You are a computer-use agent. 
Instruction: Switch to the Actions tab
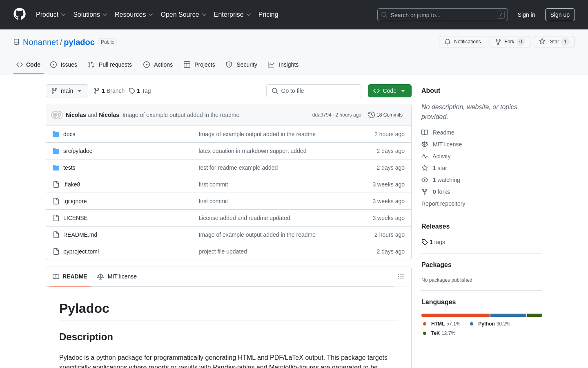(x=158, y=65)
